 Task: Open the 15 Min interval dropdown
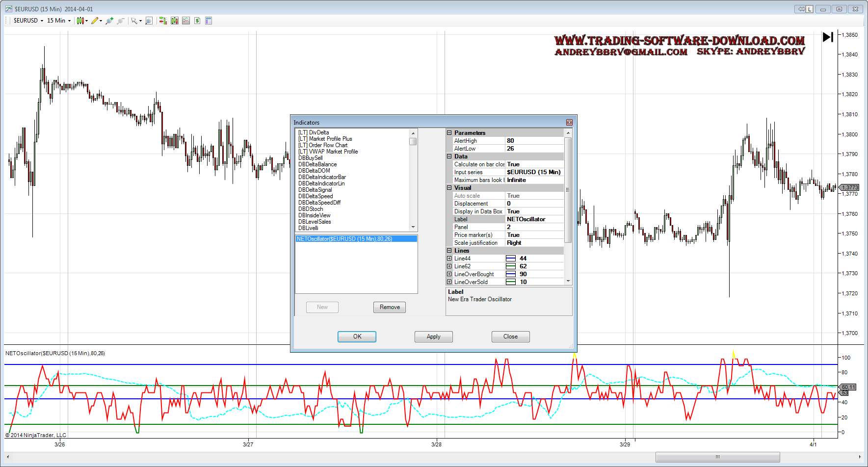point(58,21)
